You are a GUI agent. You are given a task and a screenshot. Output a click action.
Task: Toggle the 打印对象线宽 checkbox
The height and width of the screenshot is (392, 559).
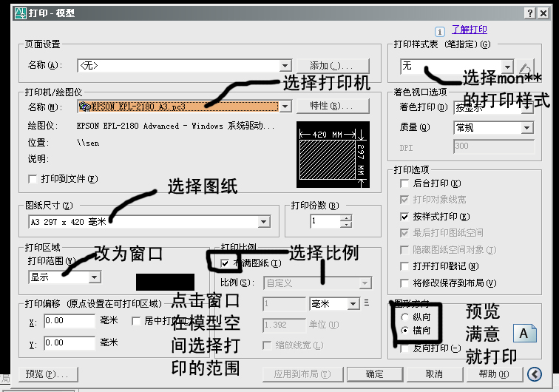(x=404, y=200)
